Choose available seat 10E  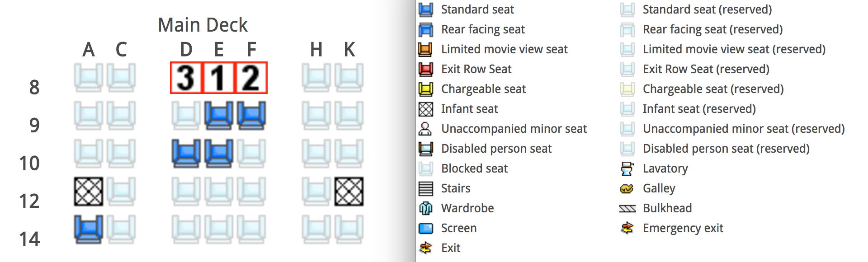pos(219,154)
